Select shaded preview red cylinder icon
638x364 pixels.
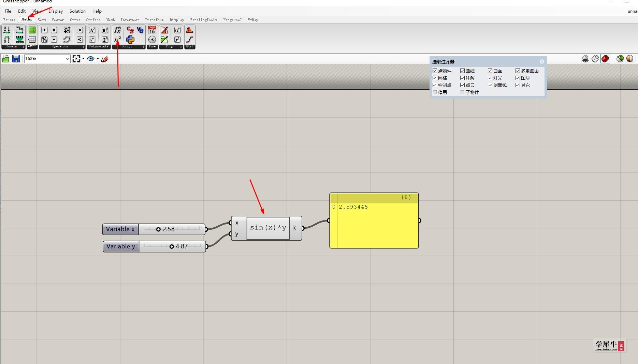pos(605,59)
